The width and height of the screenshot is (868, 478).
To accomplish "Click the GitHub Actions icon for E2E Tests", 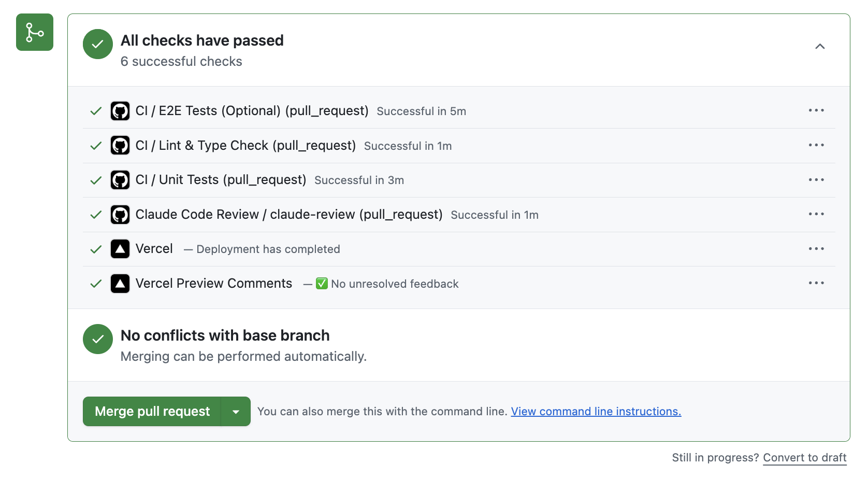I will tap(120, 110).
